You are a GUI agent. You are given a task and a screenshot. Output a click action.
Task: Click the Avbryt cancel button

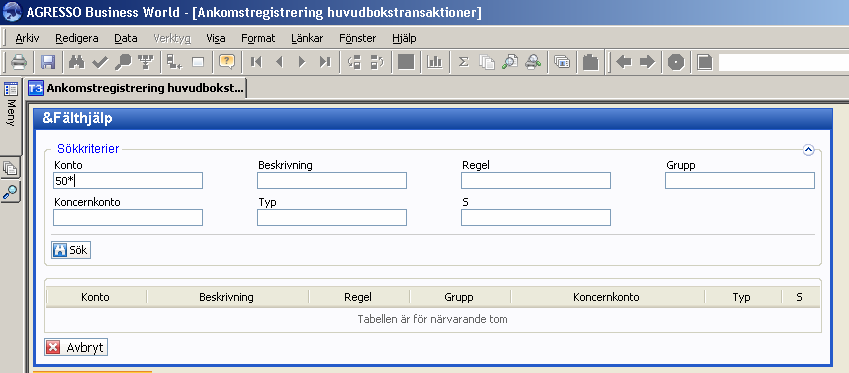pyautogui.click(x=76, y=347)
